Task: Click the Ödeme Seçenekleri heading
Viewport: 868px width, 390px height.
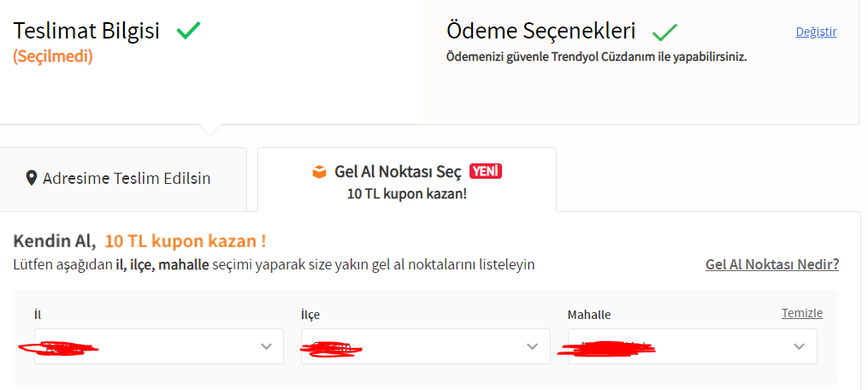Action: click(x=540, y=31)
